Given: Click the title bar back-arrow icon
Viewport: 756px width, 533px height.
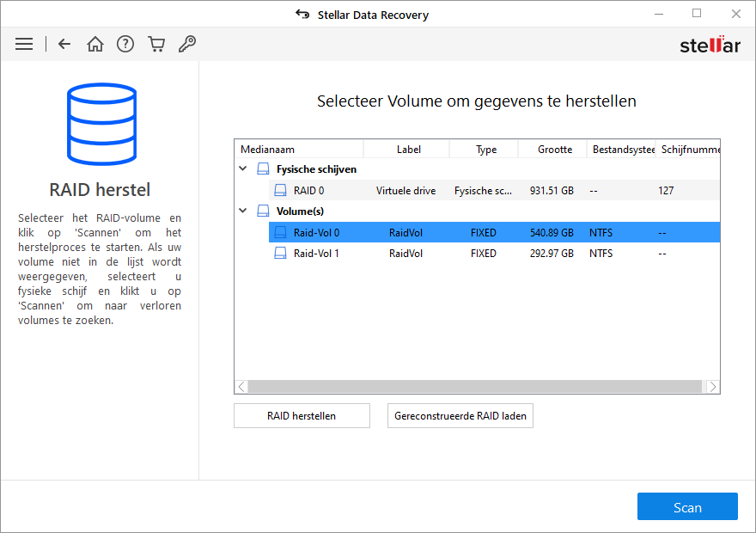Looking at the screenshot, I should point(302,15).
